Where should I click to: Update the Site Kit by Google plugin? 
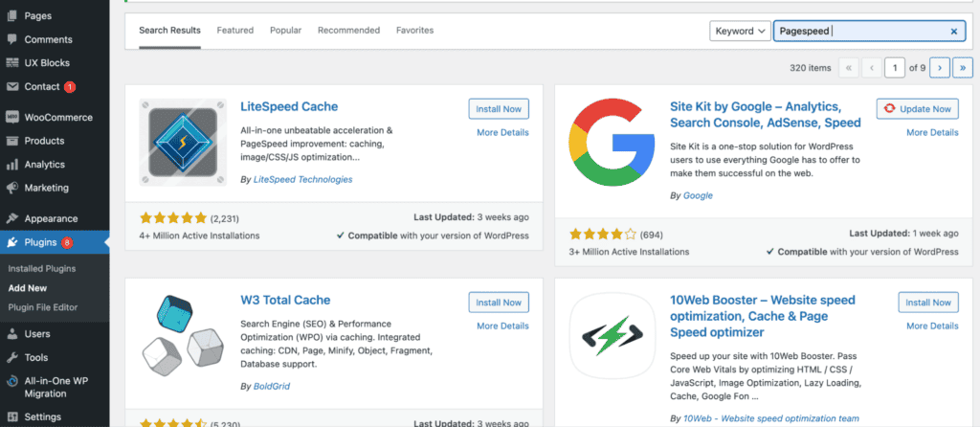(x=918, y=109)
